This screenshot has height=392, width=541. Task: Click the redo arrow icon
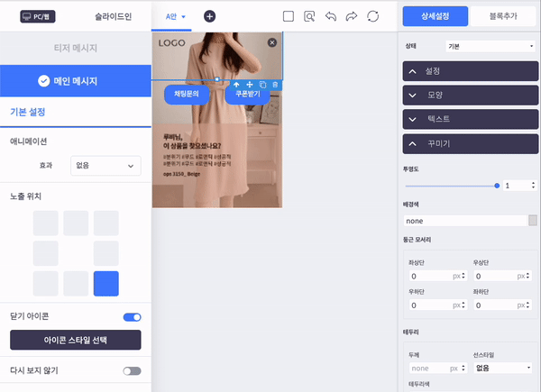352,16
